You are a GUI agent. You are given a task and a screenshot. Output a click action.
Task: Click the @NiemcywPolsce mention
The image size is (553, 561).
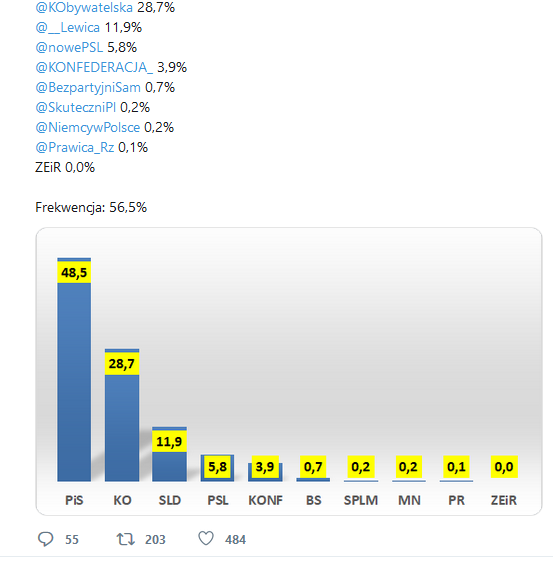click(x=88, y=127)
